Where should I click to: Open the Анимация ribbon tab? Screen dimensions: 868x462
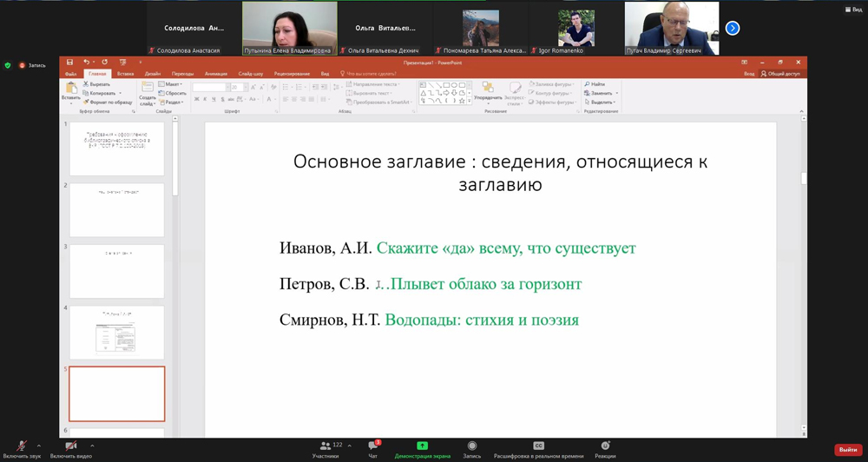coord(215,74)
